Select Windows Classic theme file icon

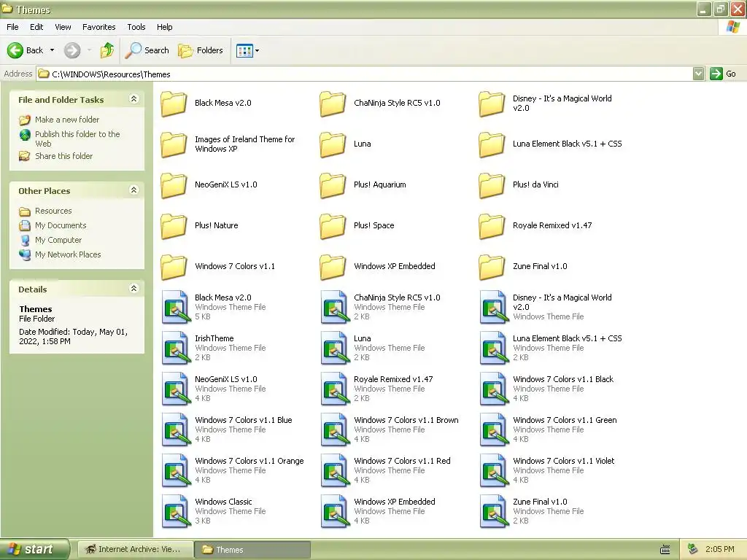tap(176, 511)
